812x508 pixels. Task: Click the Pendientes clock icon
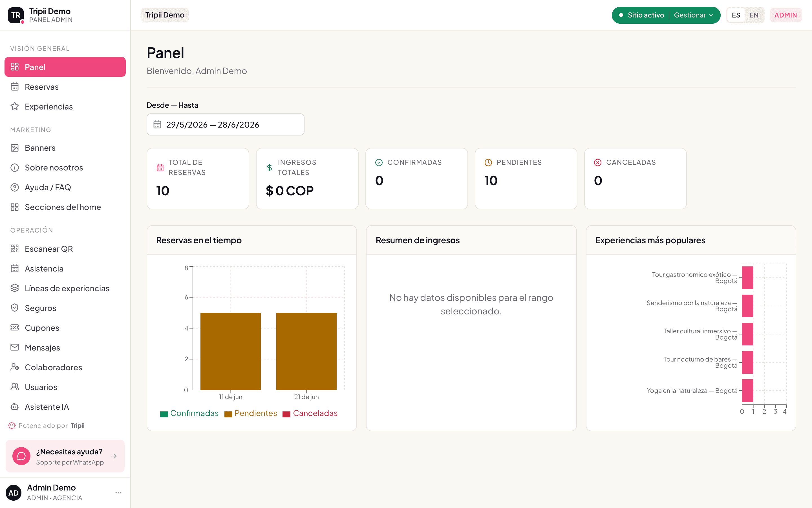click(488, 163)
